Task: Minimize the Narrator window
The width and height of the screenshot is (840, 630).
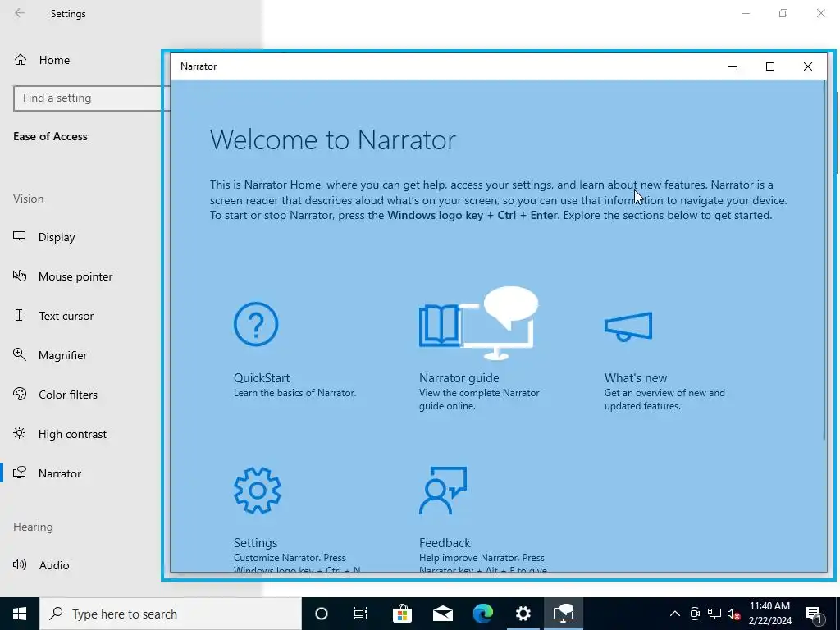Action: (733, 66)
